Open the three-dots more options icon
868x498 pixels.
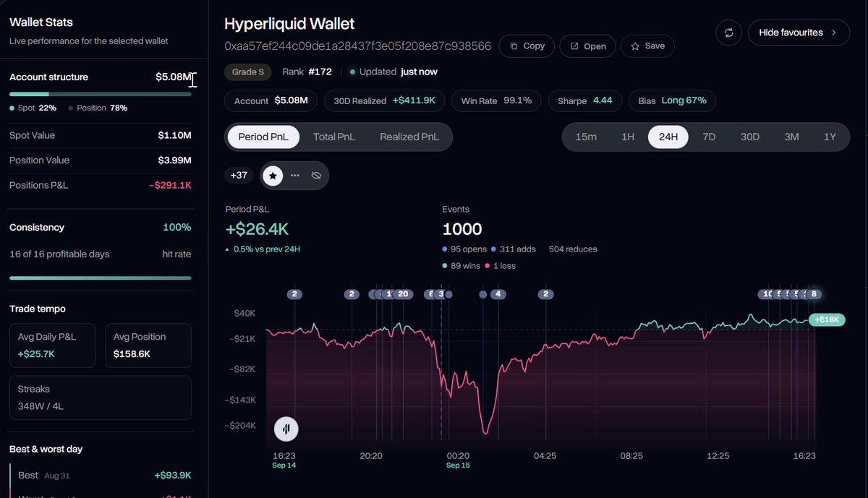coord(294,176)
